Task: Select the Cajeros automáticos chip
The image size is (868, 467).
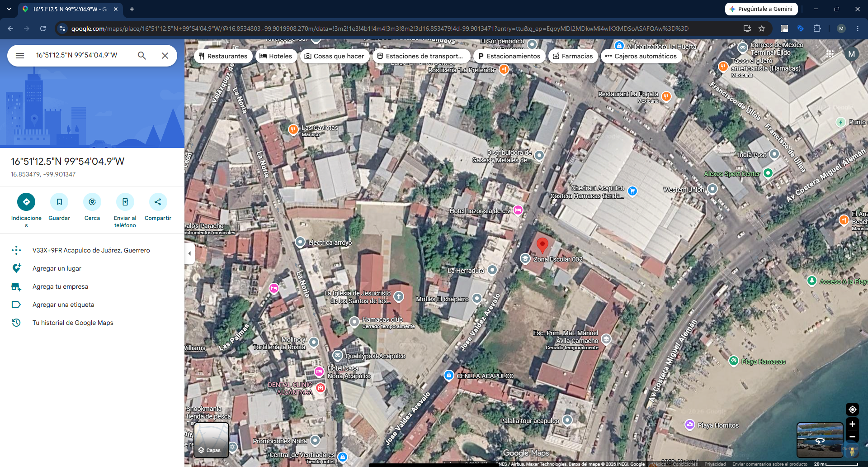Action: point(641,56)
